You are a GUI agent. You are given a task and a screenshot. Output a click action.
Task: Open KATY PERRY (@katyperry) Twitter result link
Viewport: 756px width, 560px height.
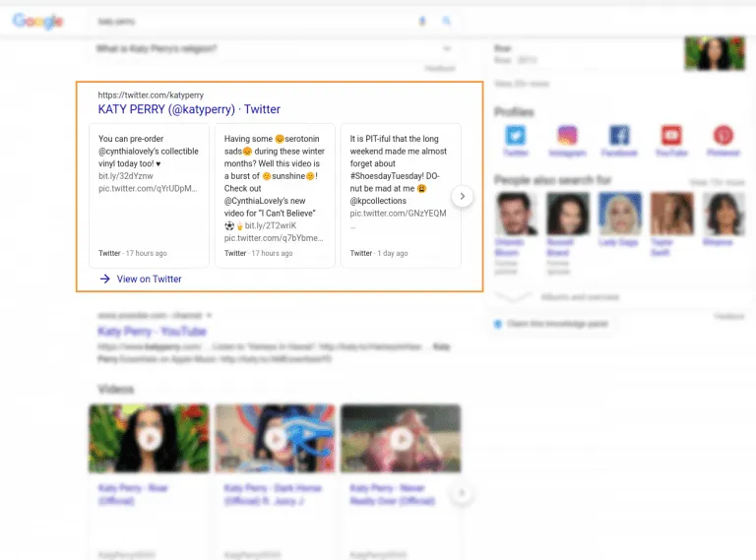tap(189, 109)
